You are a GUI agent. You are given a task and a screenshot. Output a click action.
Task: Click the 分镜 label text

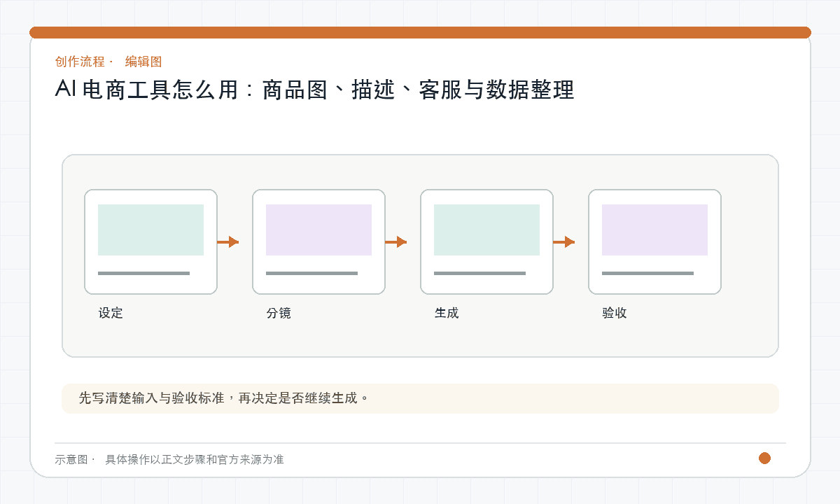click(279, 313)
